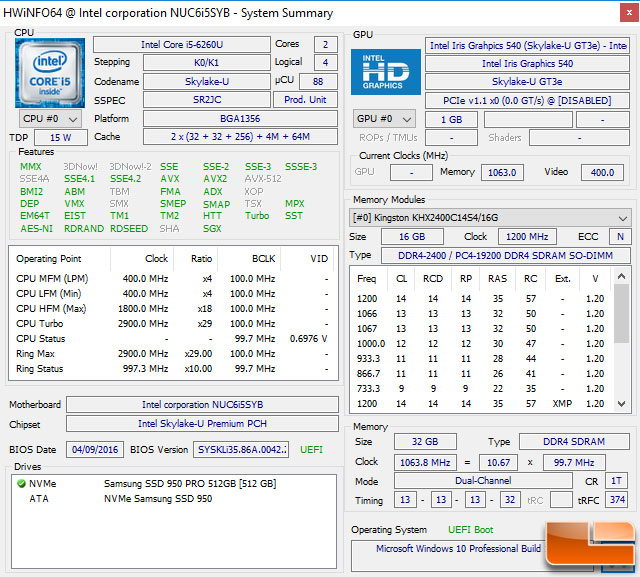Screen dimensions: 640x577
Task: Click the BIOS date 04/09/2016 field
Action: pyautogui.click(x=95, y=449)
